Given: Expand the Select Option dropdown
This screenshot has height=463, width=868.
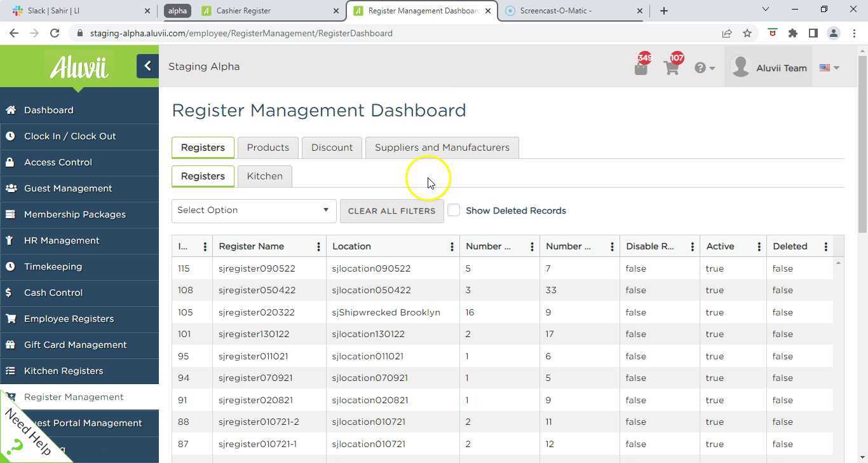Looking at the screenshot, I should click(x=254, y=211).
